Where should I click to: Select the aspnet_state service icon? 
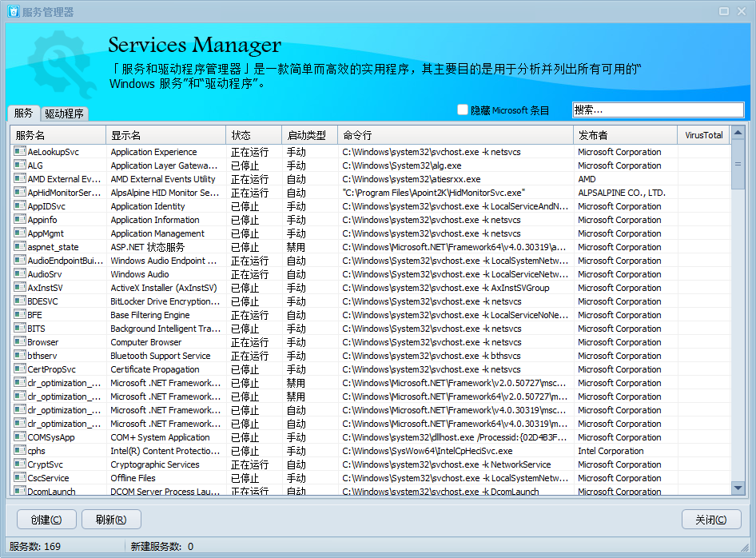[20, 247]
